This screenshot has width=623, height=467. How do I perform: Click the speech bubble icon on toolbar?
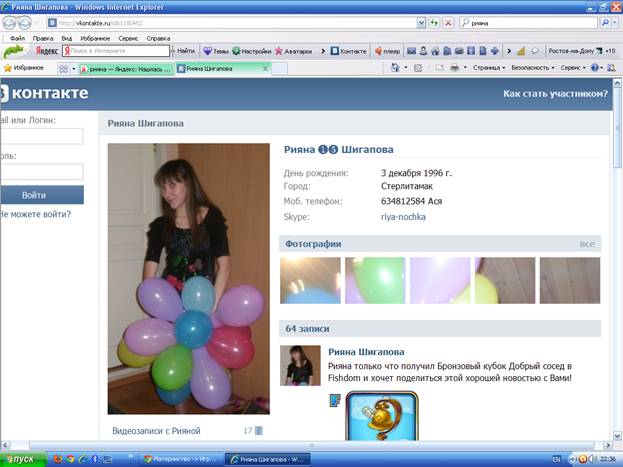(x=535, y=51)
